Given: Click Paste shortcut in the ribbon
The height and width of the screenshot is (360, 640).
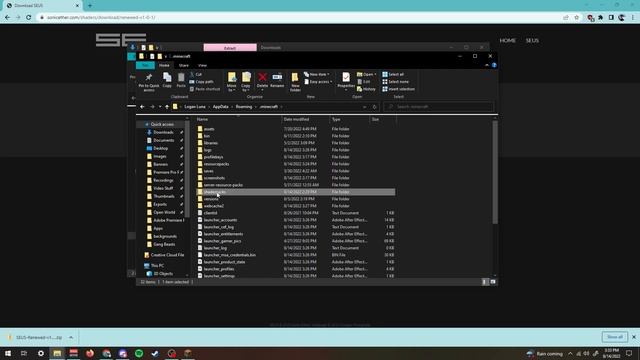Looking at the screenshot, I should tap(204, 89).
